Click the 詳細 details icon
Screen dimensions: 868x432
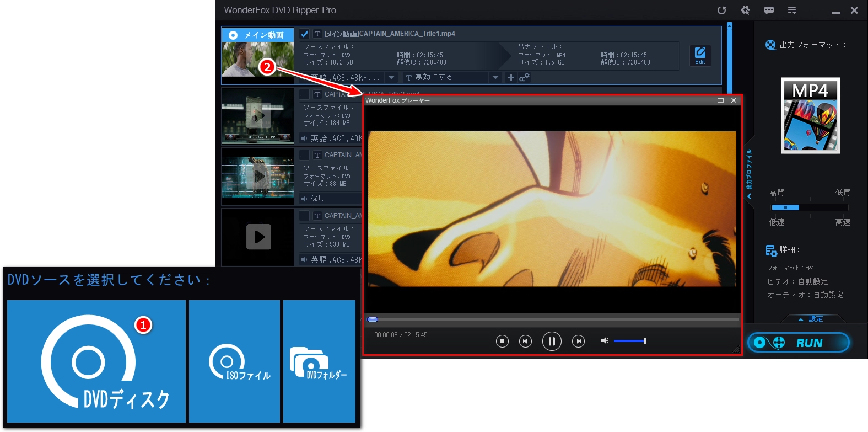[771, 250]
